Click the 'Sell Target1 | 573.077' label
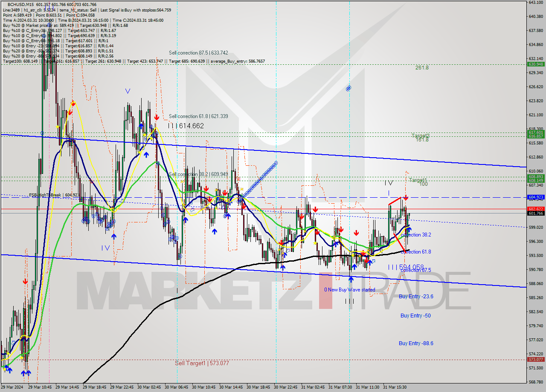The image size is (546, 392). click(202, 363)
